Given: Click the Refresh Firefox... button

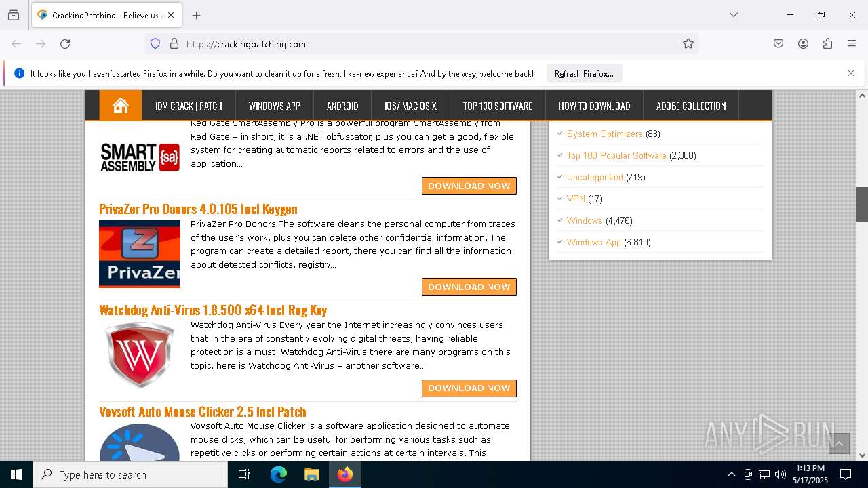Looking at the screenshot, I should pos(584,73).
